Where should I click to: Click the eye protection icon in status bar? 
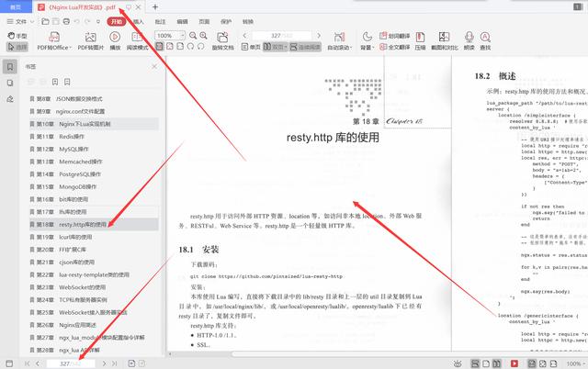click(458, 363)
